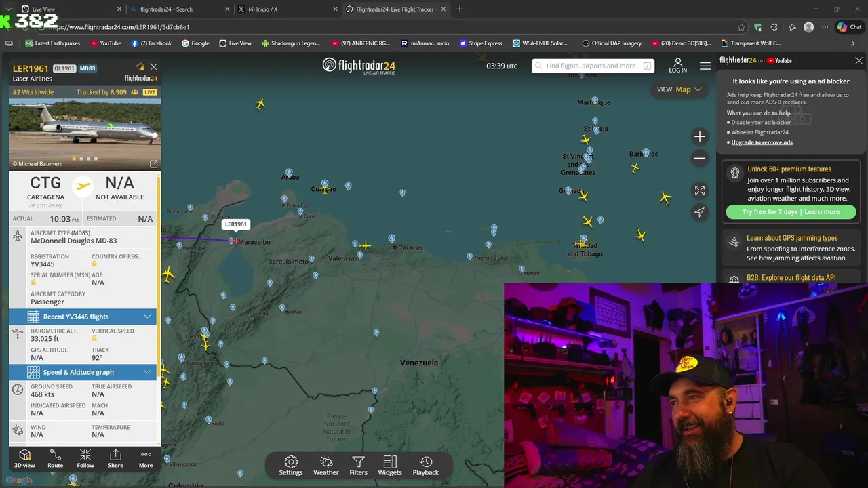Open Latest Earthquakes bookmark
This screenshot has height=488, width=868.
coord(53,43)
